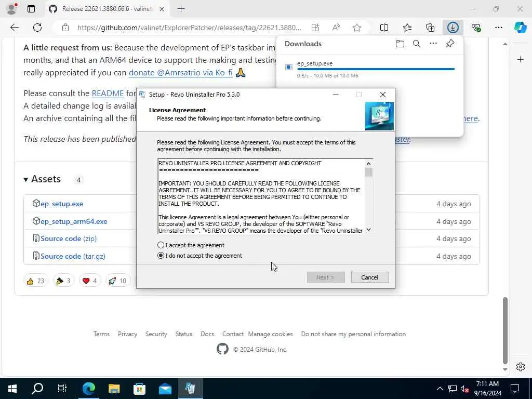View site information lock icon

pyautogui.click(x=65, y=28)
